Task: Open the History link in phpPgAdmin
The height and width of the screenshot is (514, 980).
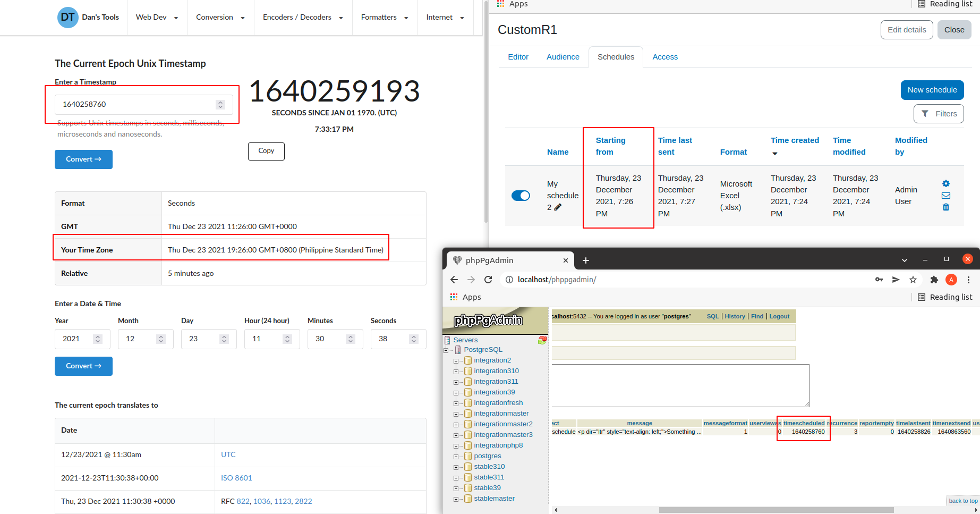Action: coord(735,316)
